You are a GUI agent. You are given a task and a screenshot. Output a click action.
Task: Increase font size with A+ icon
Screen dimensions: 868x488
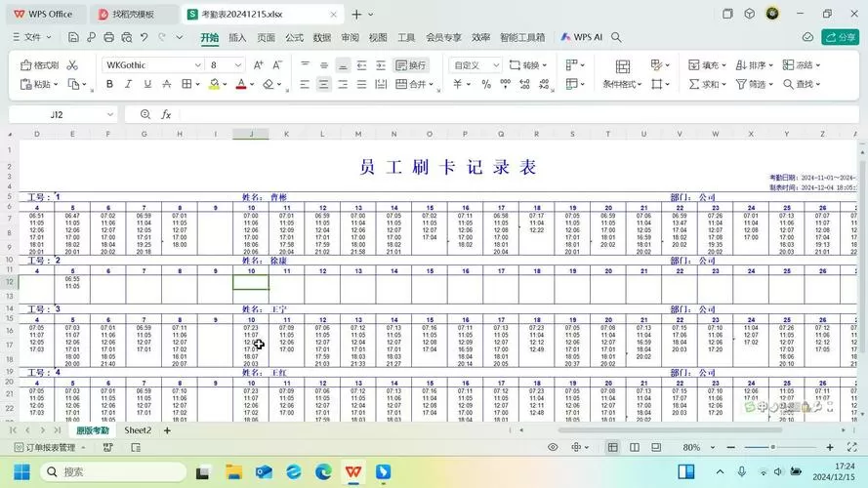[258, 65]
